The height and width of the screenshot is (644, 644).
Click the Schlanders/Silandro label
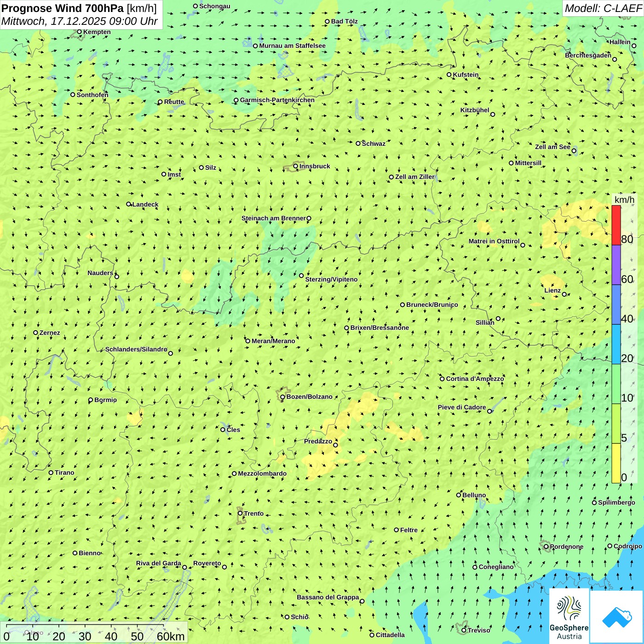click(x=136, y=349)
